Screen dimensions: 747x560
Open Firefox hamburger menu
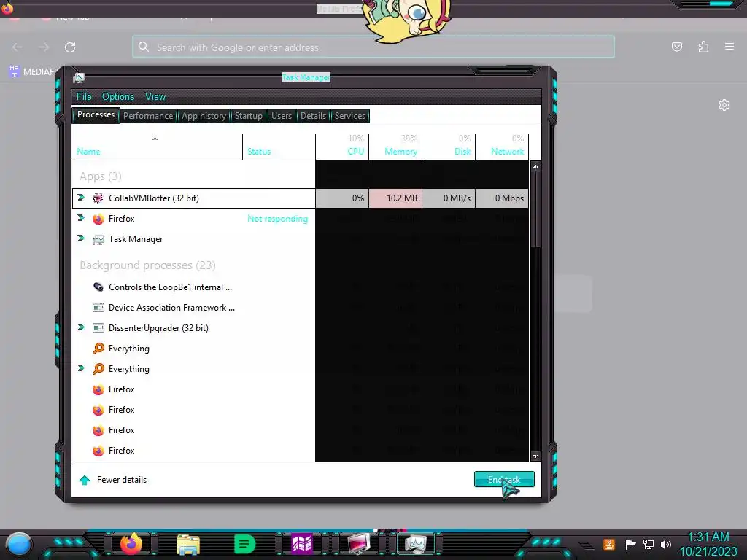click(729, 47)
